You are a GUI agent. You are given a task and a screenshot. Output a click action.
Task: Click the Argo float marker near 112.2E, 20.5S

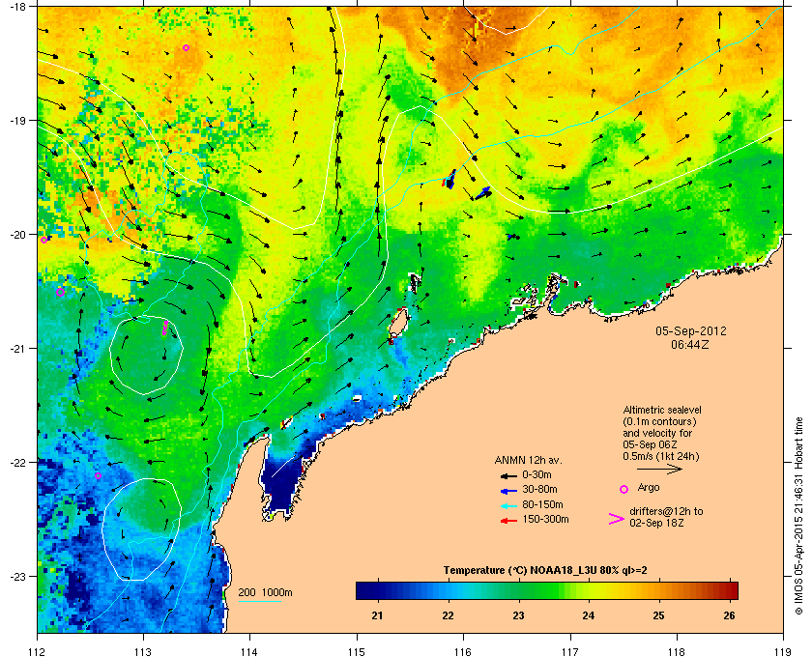coord(60,292)
